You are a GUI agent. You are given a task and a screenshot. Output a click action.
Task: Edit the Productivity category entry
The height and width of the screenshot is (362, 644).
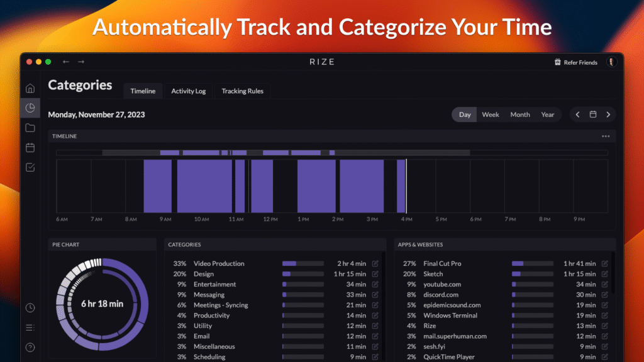[375, 315]
